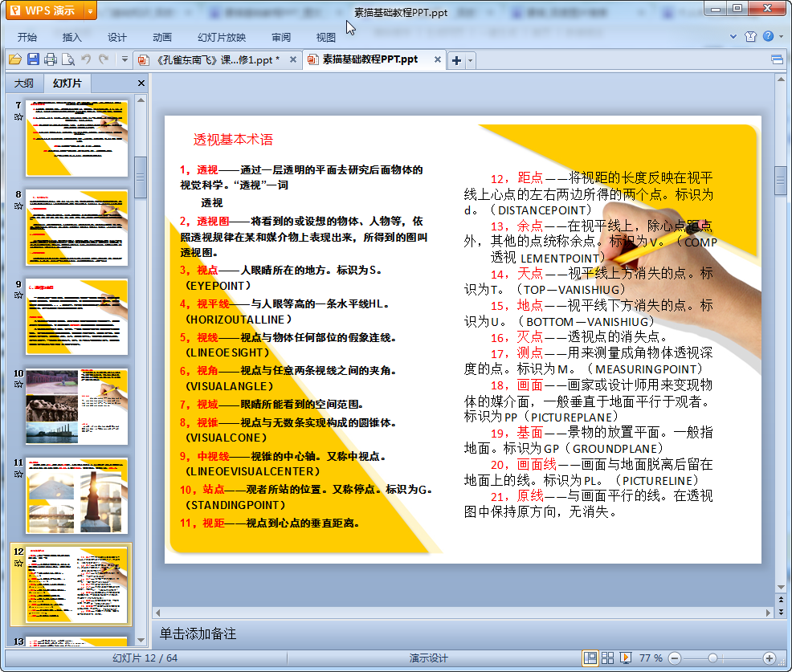
Task: Click the Open folder icon in toolbar
Action: (x=15, y=59)
